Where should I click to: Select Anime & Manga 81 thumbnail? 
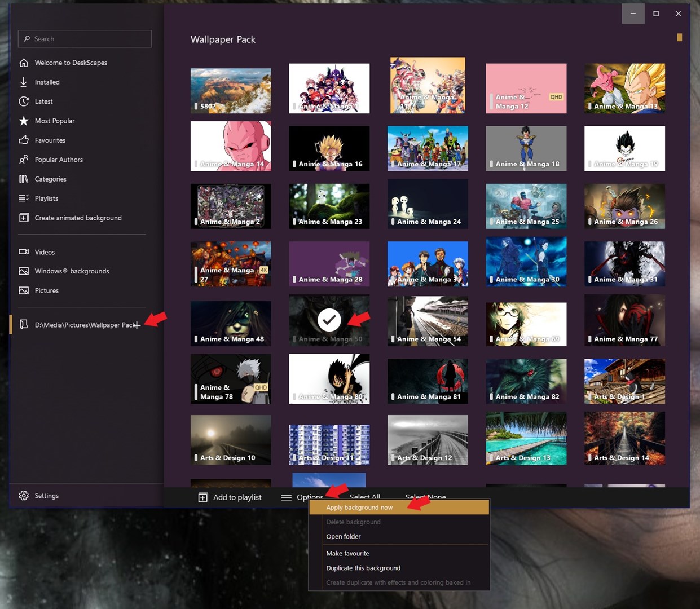point(428,381)
